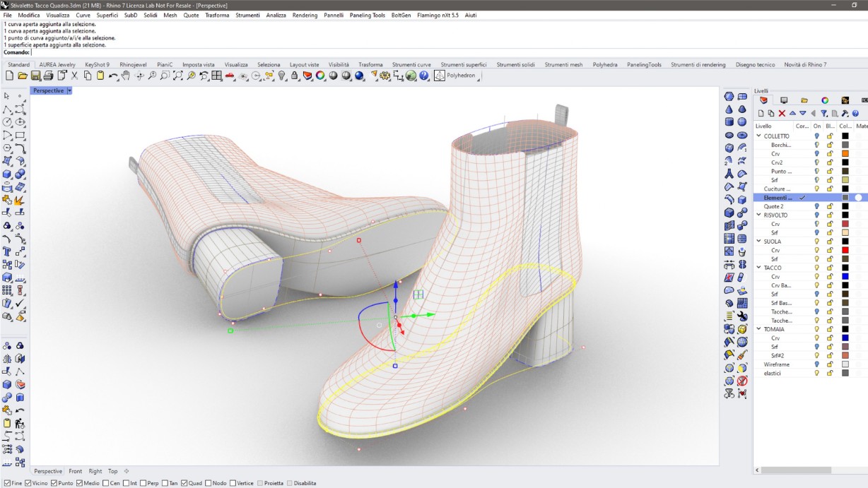The width and height of the screenshot is (868, 488).
Task: Cut selection with scissors icon
Action: pos(74,76)
